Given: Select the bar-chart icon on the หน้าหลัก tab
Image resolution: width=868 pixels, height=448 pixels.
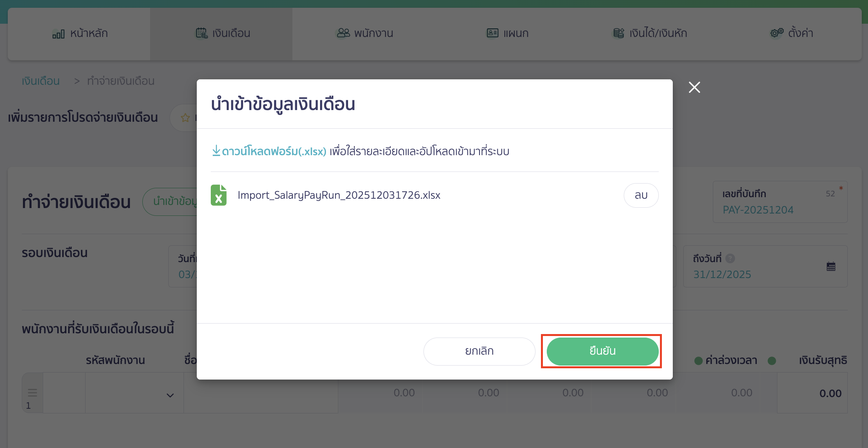Looking at the screenshot, I should [58, 33].
